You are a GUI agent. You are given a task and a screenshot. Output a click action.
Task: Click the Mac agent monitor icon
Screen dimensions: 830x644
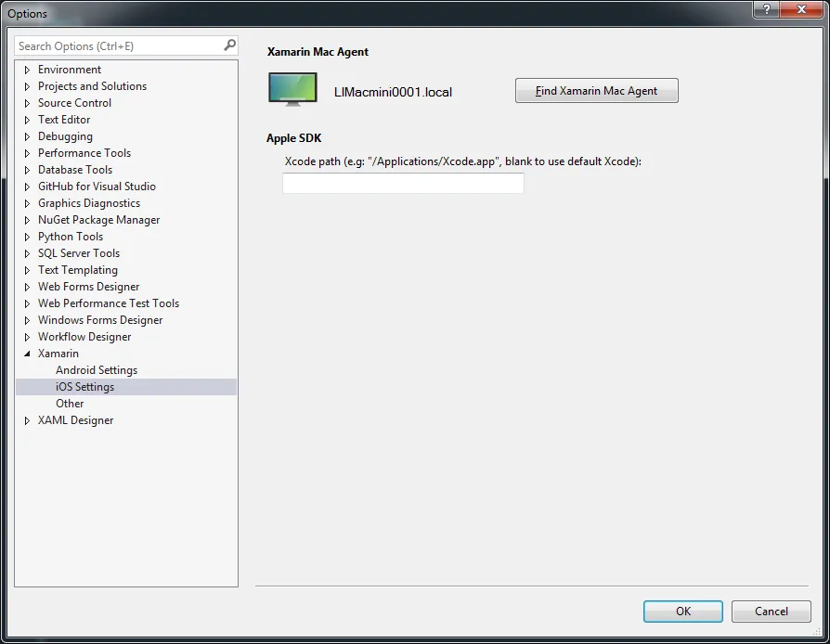(292, 89)
